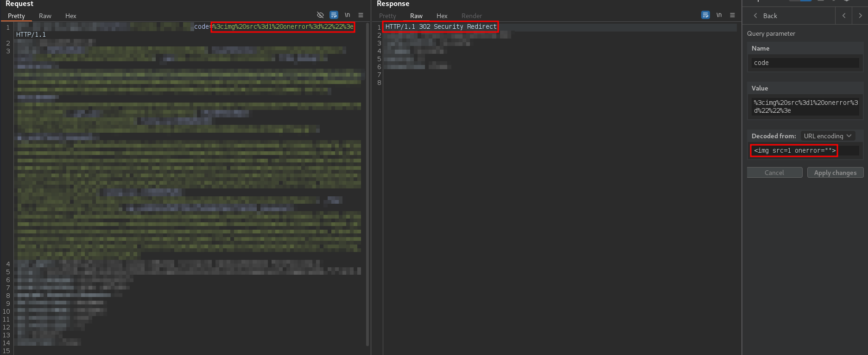Viewport: 868px width, 355px height.
Task: Go to previous inspector item with left chevron
Action: pyautogui.click(x=844, y=16)
